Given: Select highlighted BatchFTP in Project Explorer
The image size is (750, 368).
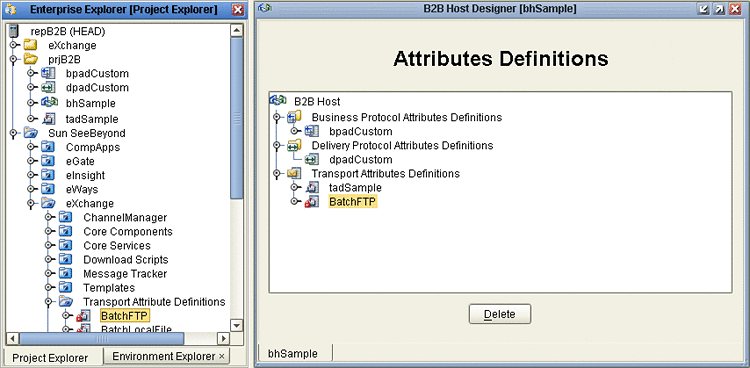Looking at the screenshot, I should point(125,316).
